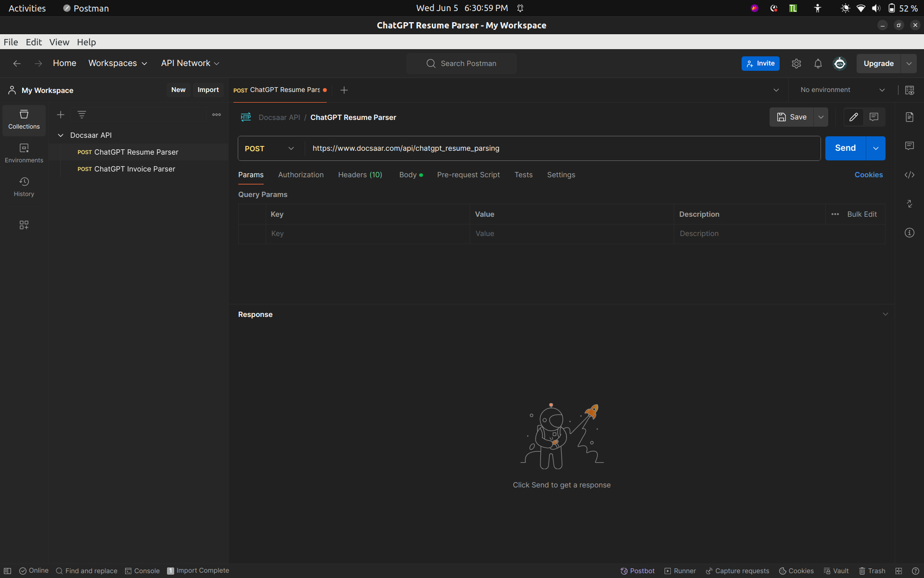Open the Environments sidebar panel
The image size is (924, 578).
click(x=24, y=153)
